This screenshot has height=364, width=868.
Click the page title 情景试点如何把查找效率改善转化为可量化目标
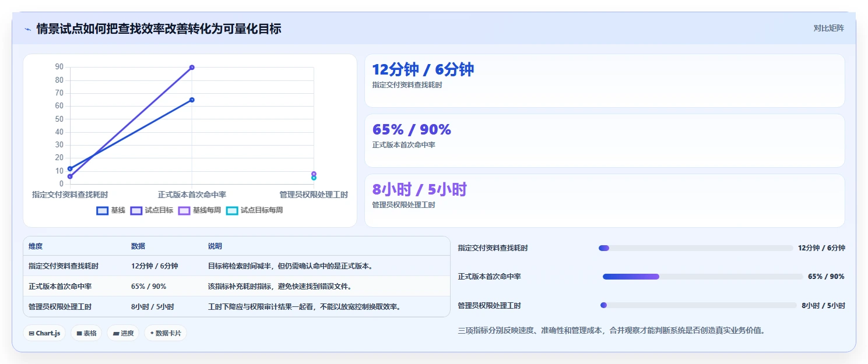[159, 29]
